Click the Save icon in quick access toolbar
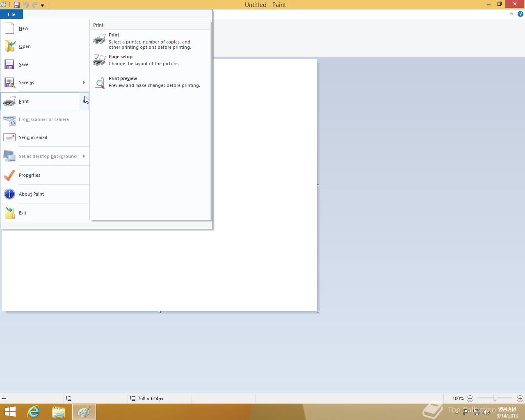Screen dimensions: 525x420 (x=17, y=5)
